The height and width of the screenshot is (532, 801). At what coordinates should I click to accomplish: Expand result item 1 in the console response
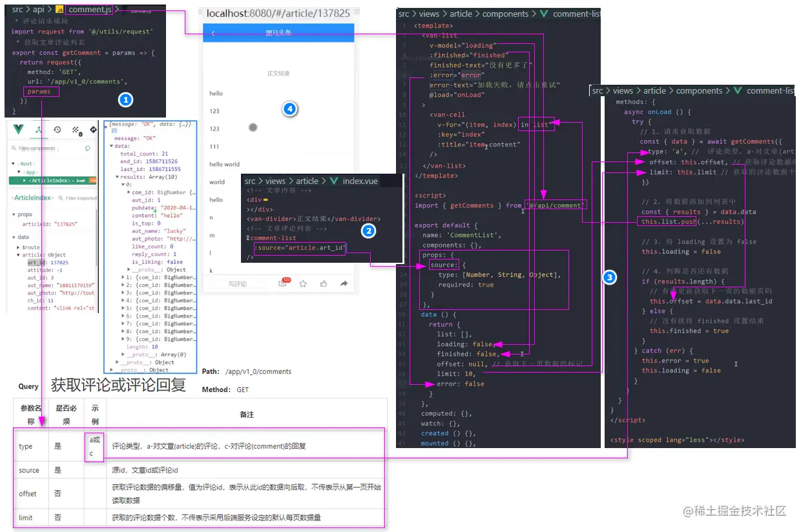[x=124, y=278]
